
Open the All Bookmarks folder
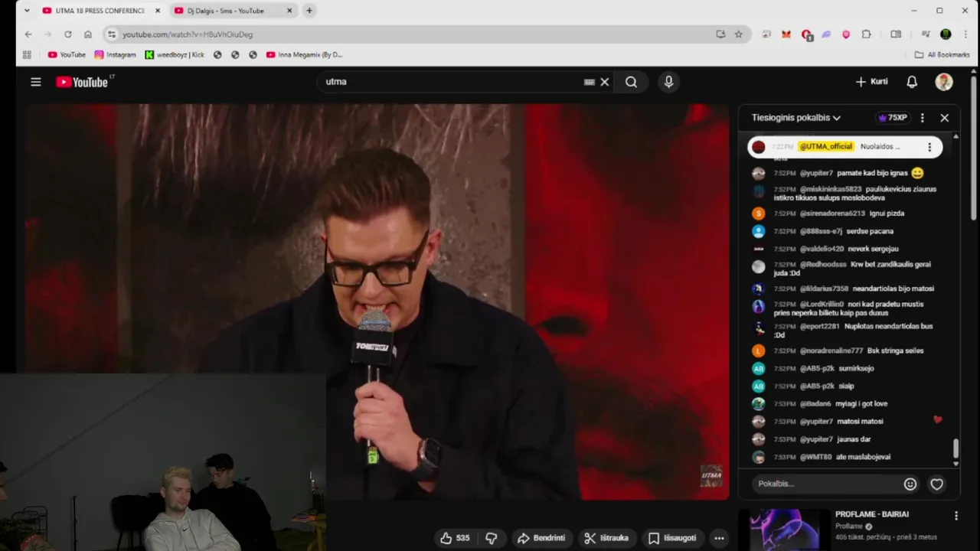pyautogui.click(x=942, y=55)
